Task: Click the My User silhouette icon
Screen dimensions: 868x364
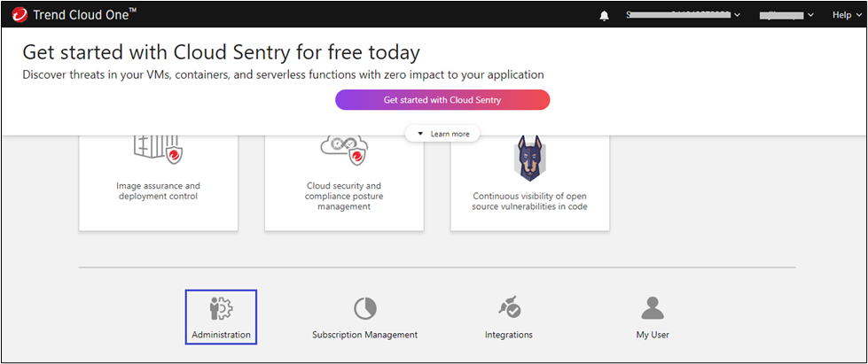Action: click(653, 308)
